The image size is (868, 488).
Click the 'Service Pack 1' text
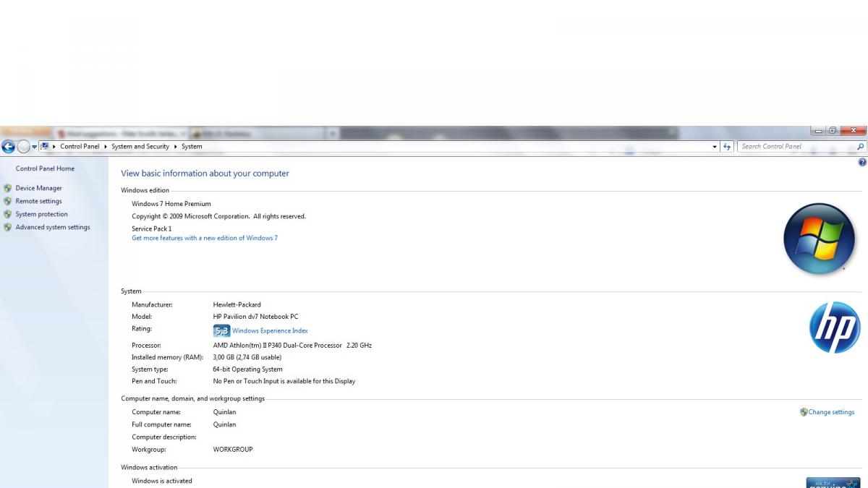tap(152, 228)
